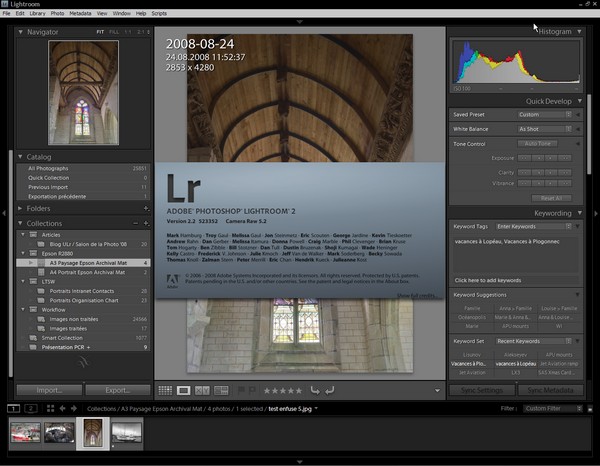Open the Help menu
Viewport: 600px width, 466px height.
click(141, 13)
